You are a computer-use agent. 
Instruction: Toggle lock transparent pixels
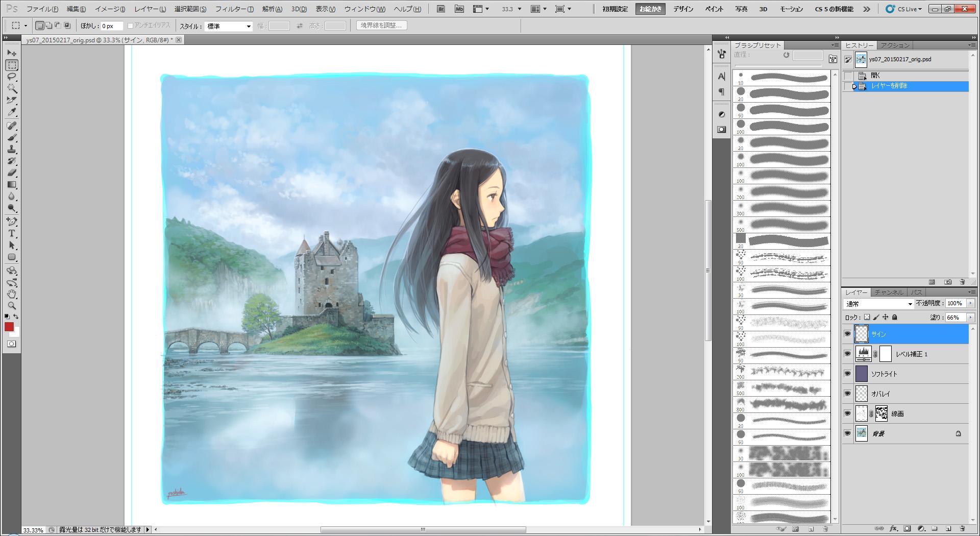867,317
